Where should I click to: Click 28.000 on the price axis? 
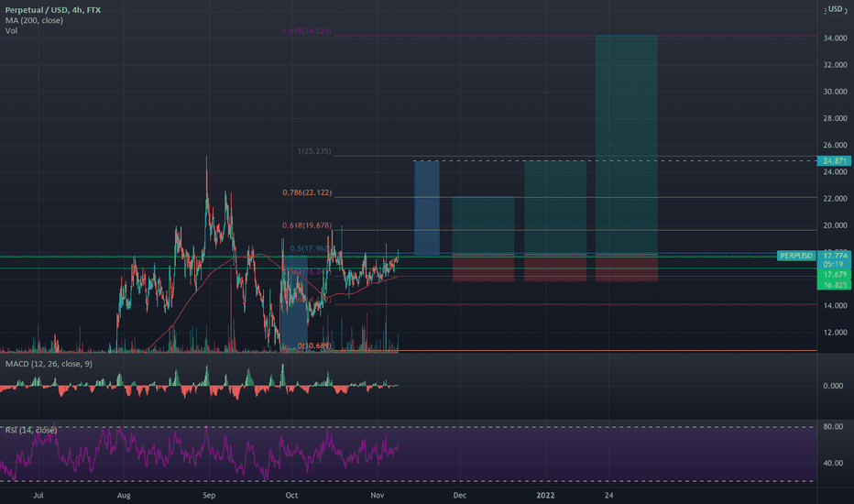[x=835, y=118]
